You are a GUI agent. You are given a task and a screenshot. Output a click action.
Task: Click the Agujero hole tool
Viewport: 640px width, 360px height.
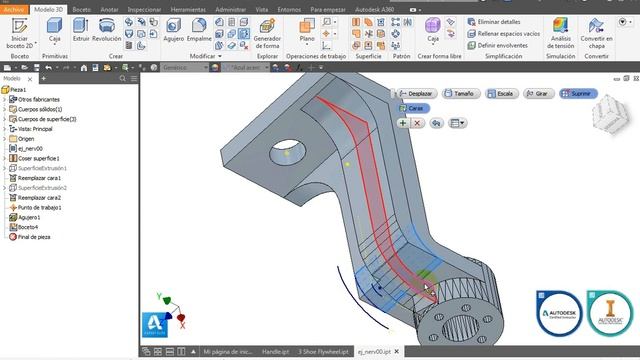[x=173, y=30]
